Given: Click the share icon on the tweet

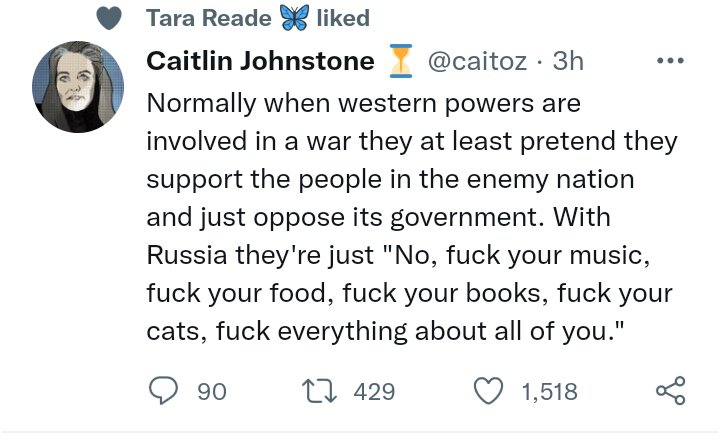Looking at the screenshot, I should (x=670, y=391).
